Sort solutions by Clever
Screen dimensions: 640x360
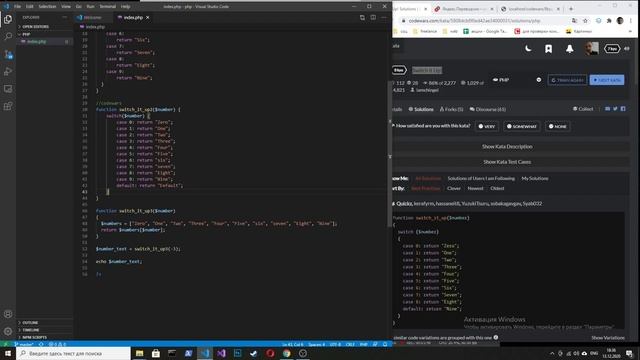(453, 189)
